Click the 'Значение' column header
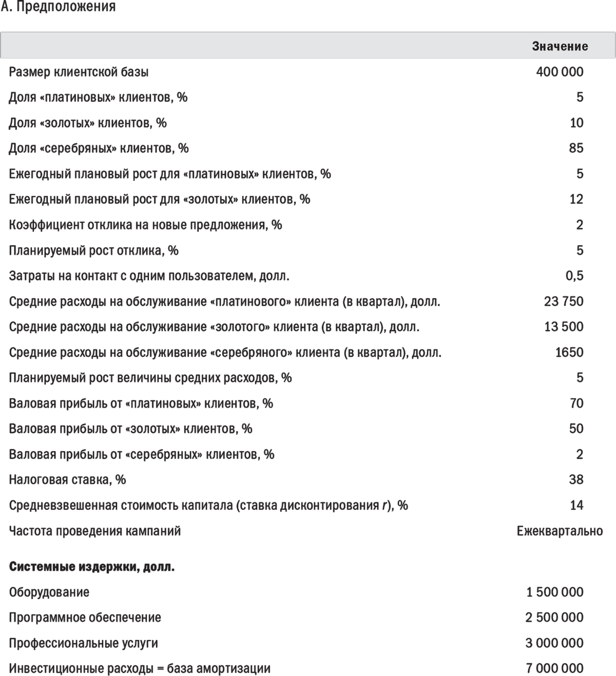Image resolution: width=616 pixels, height=676 pixels. coord(560,46)
